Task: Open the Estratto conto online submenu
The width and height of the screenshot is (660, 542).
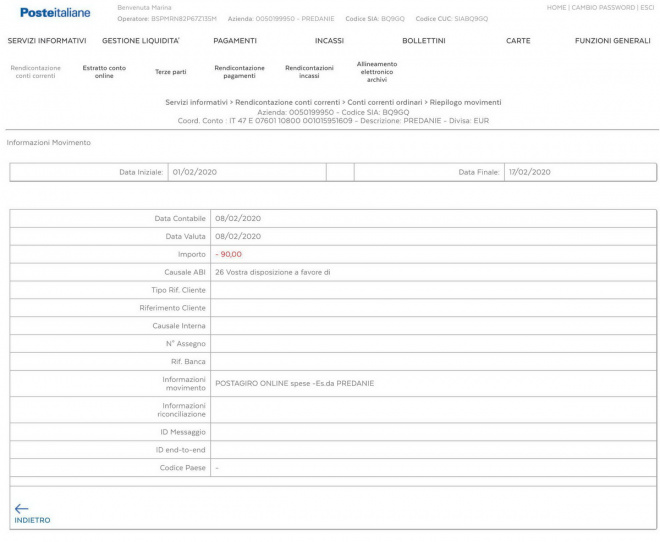Action: (104, 72)
